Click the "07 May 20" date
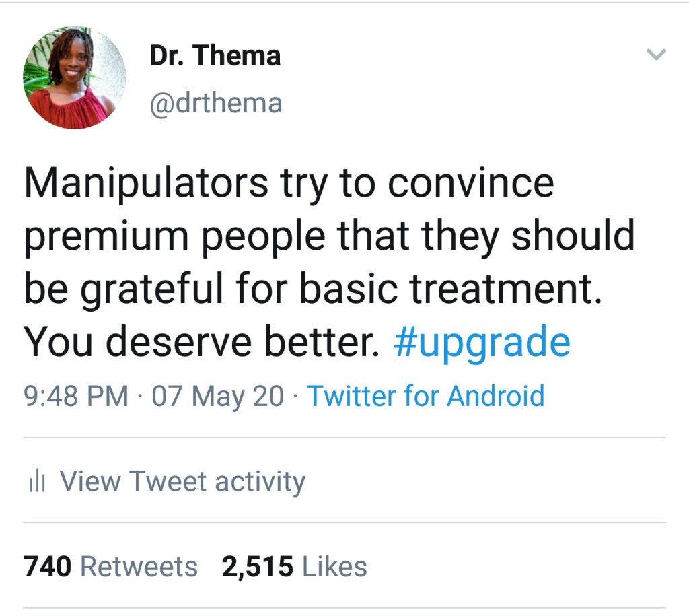Viewport: 689px width, 616px height. 218,396
